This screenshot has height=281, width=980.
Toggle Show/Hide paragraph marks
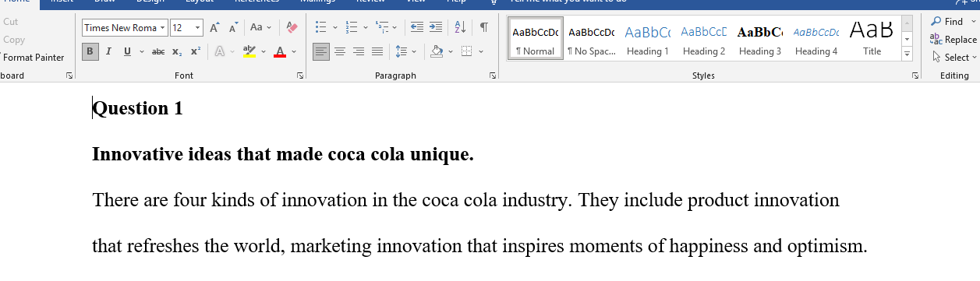484,27
